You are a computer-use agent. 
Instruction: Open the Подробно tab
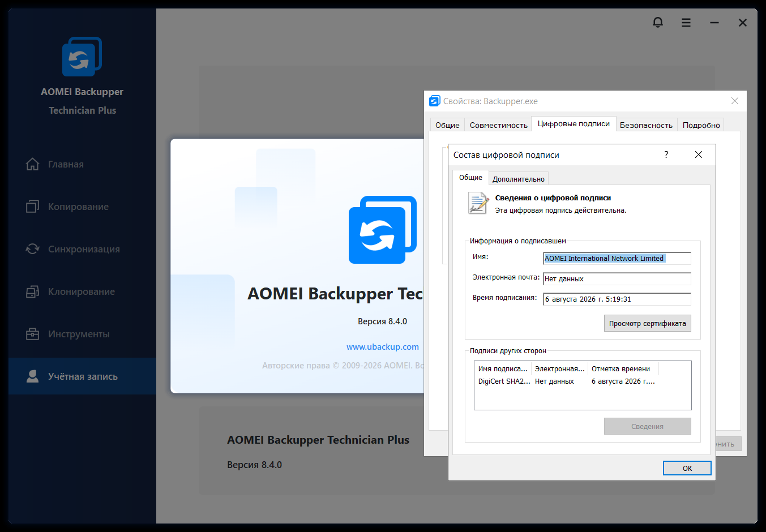(701, 125)
